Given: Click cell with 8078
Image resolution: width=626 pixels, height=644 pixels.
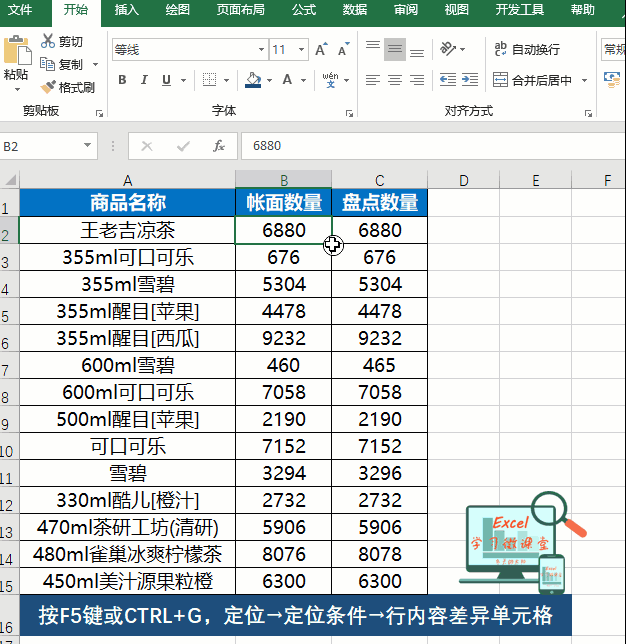Looking at the screenshot, I should 380,554.
